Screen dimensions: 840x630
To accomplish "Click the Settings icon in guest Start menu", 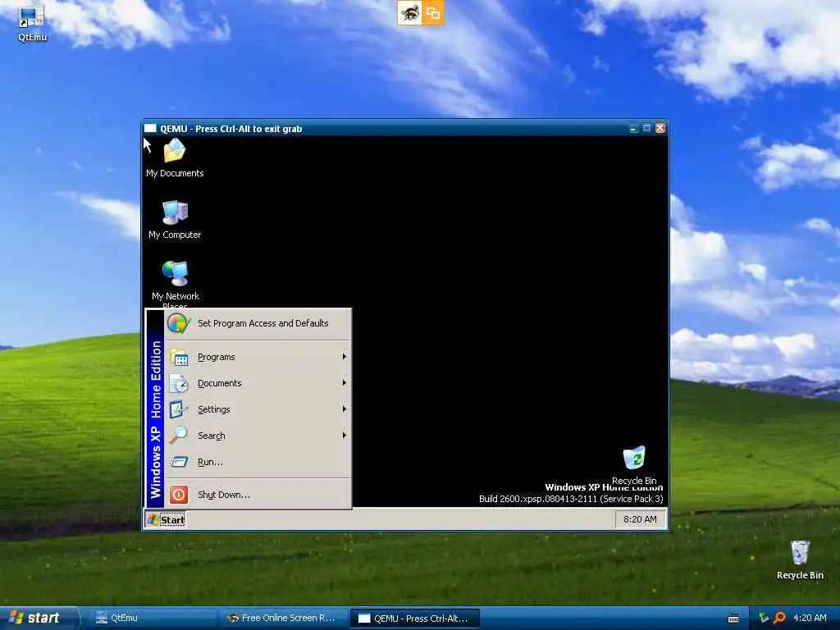I will (x=179, y=409).
